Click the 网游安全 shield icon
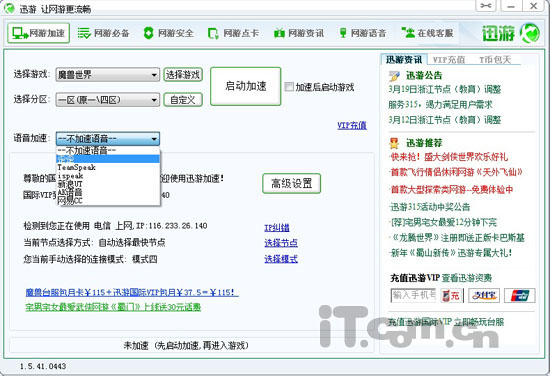Screen dimensions: 550x376 [x=149, y=33]
